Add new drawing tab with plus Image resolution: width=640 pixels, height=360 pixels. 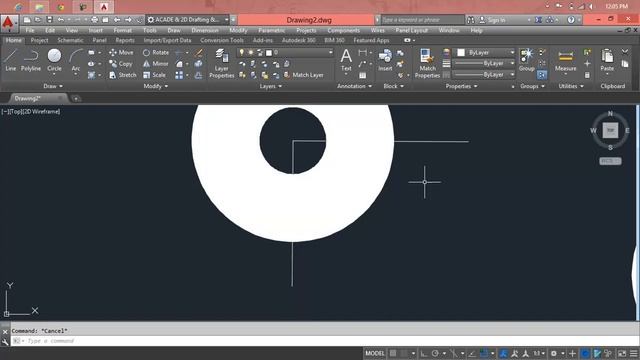coord(76,98)
